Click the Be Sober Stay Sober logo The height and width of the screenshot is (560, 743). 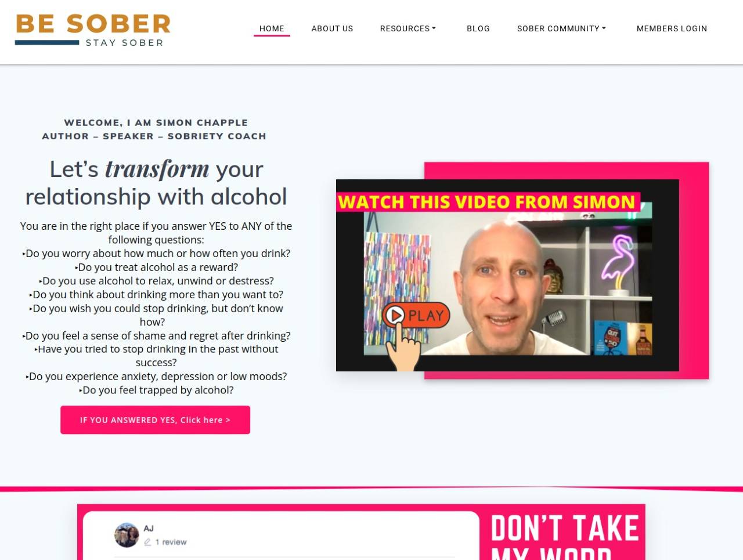[93, 30]
